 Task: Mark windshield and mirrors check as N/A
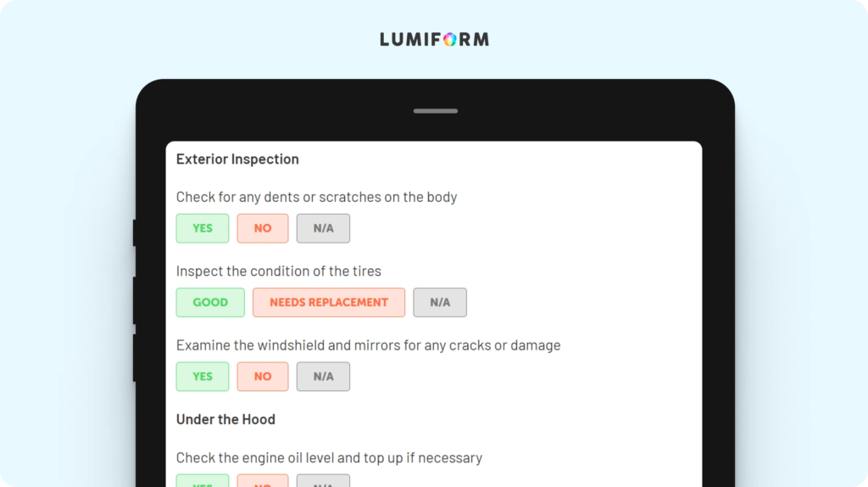point(323,377)
